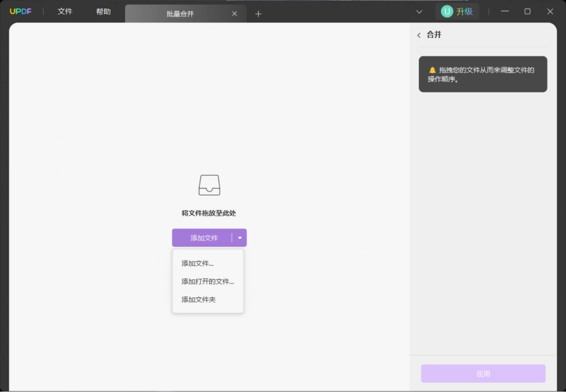Add a new tab with plus icon
The width and height of the screenshot is (566, 392).
(258, 14)
